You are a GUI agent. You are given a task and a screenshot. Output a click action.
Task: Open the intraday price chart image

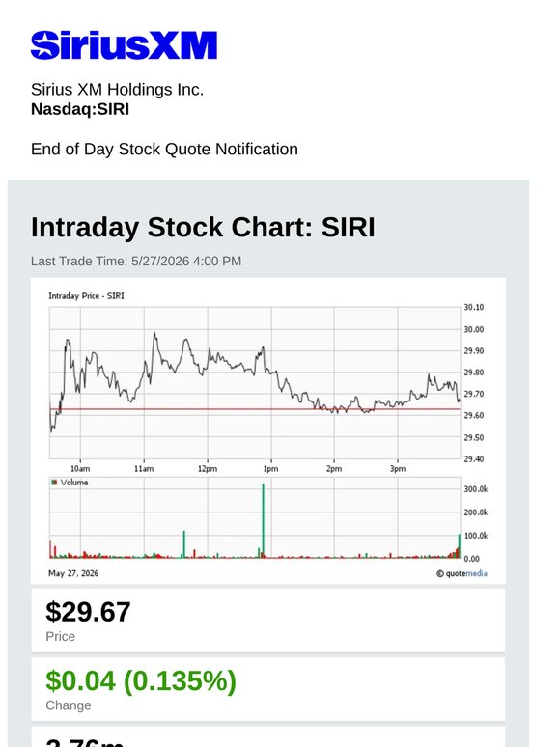[268, 430]
